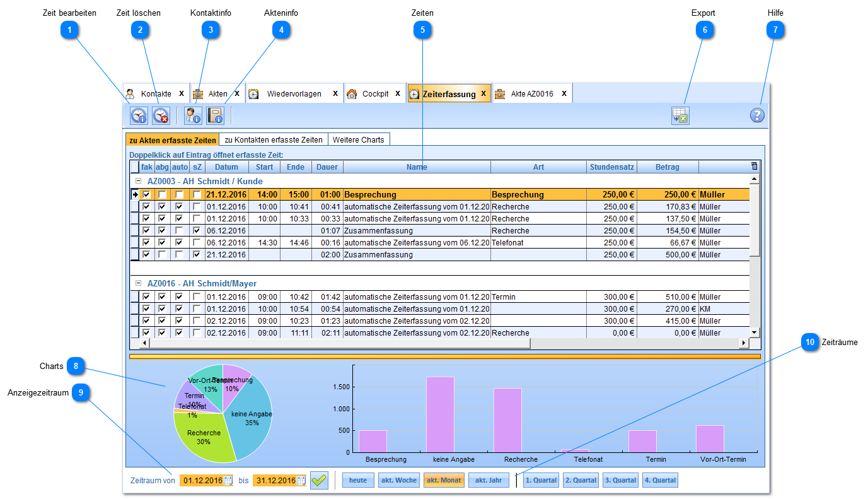Click the Zeit bearbeiten clock toolbar icon
The image size is (868, 499).
(139, 115)
